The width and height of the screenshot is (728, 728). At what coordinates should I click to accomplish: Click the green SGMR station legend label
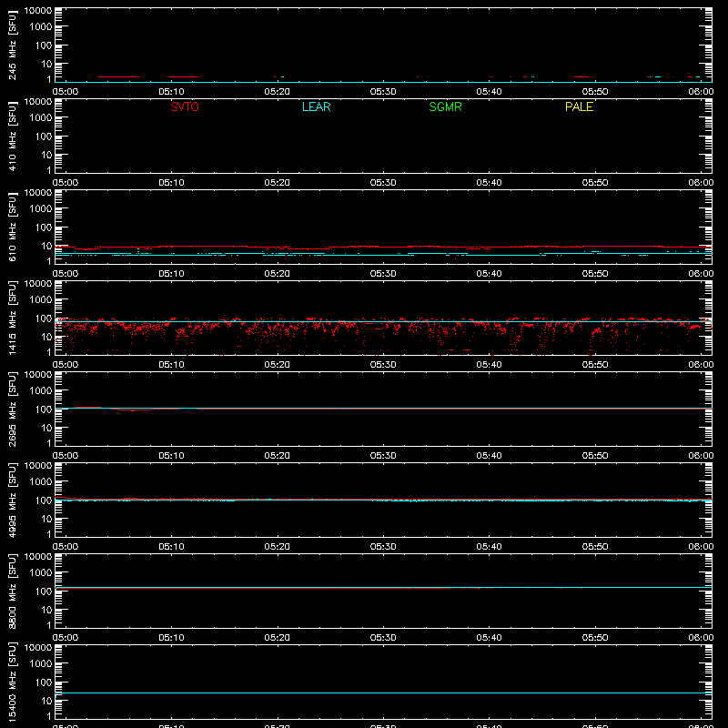tap(445, 106)
